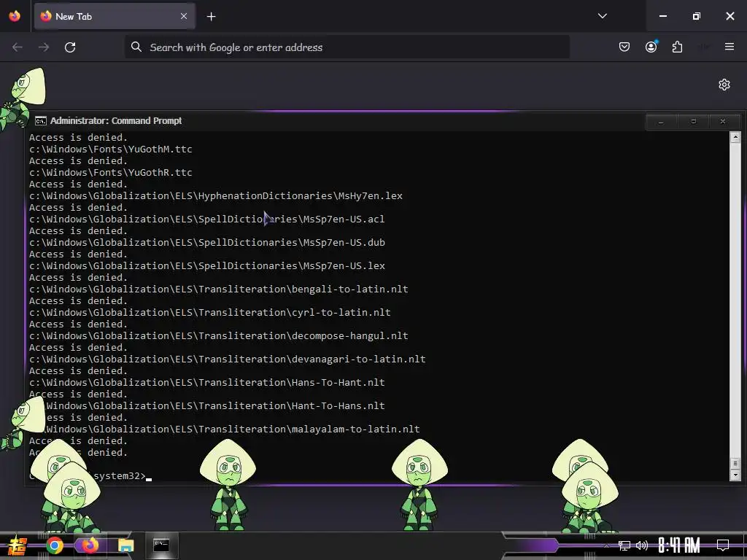This screenshot has height=560, width=747.
Task: Click the Command Prompt scroll down arrow
Action: [735, 475]
